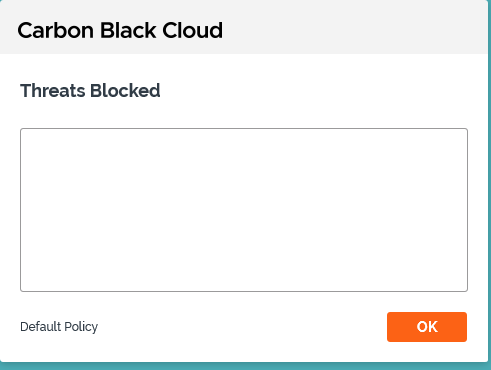Click the Threats Blocked heading

(90, 91)
